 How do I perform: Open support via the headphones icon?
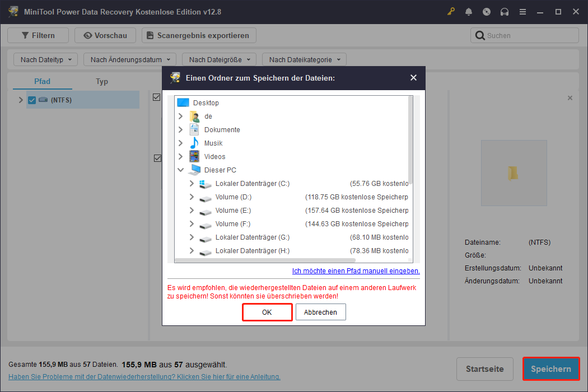(x=505, y=11)
